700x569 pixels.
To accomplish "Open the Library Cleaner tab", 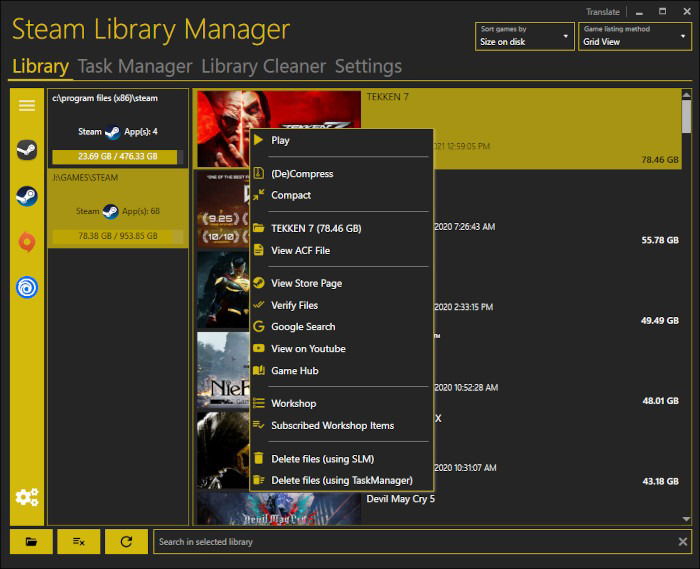I will point(263,66).
